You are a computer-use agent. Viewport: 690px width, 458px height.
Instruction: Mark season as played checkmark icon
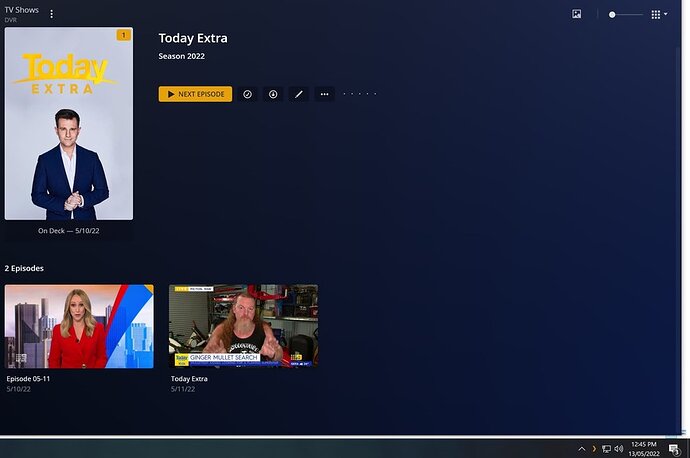[x=247, y=94]
